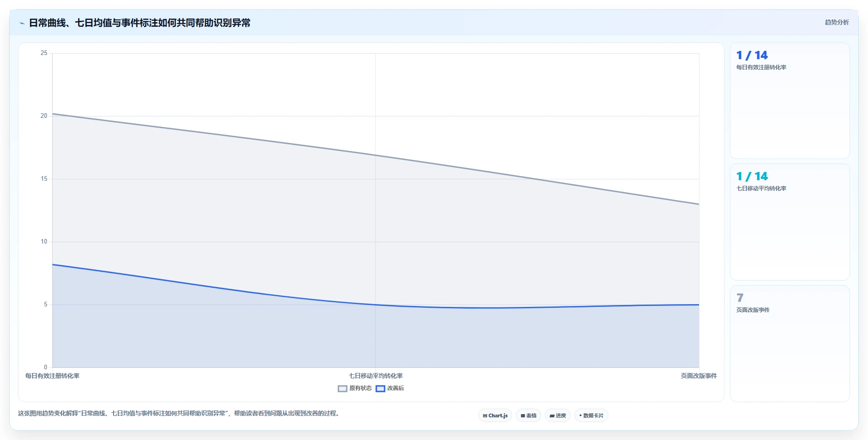Click the x-axis label 七日移动平均转化率
This screenshot has height=440, width=868.
pyautogui.click(x=376, y=376)
